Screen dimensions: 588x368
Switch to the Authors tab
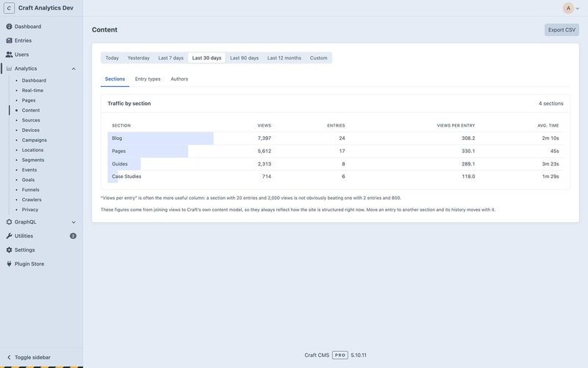(179, 79)
